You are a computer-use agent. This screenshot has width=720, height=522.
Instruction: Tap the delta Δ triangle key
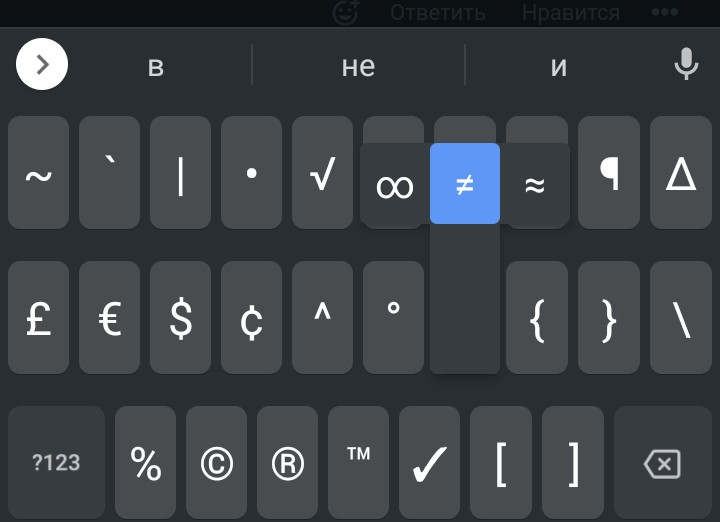[681, 173]
